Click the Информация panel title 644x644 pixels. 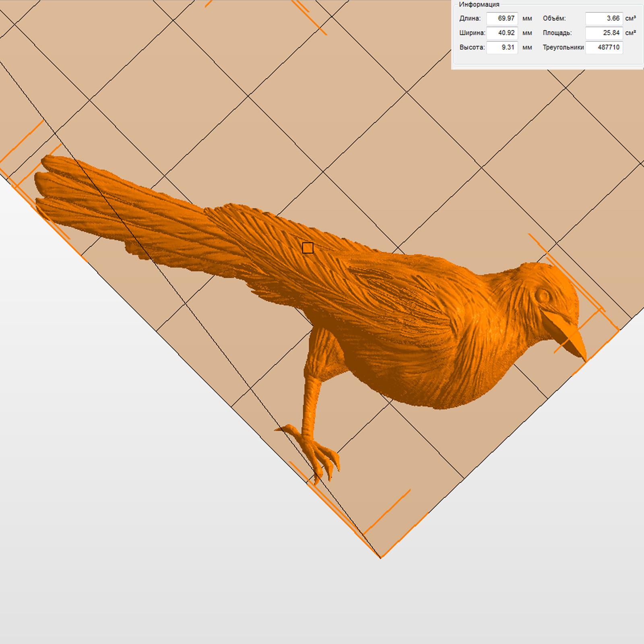[x=479, y=4]
